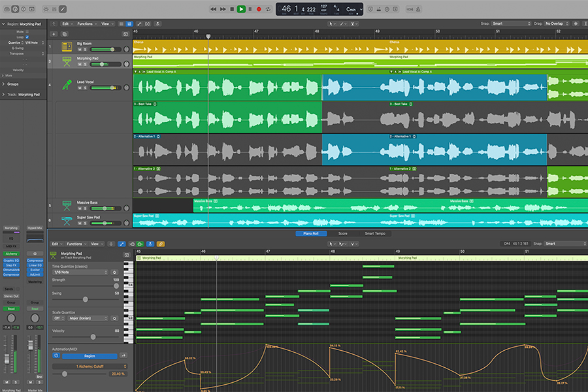
Task: Toggle the Inspector button in the control bar
Action: 16,9
